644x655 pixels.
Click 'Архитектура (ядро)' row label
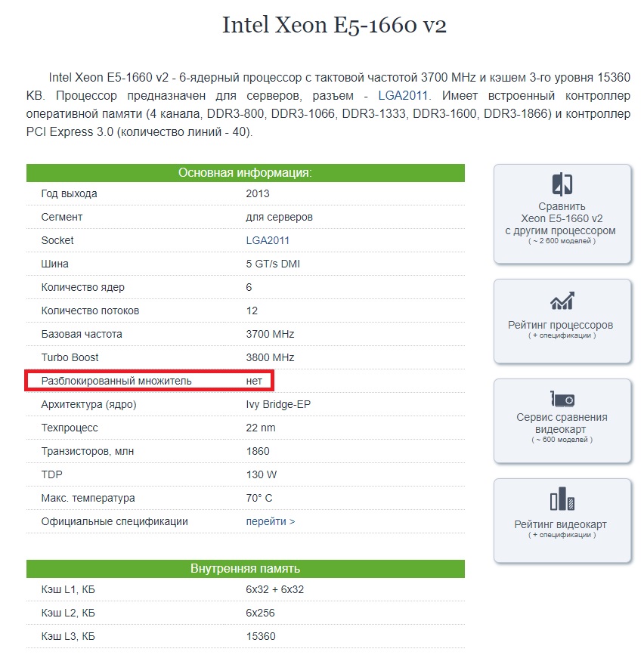pos(88,404)
